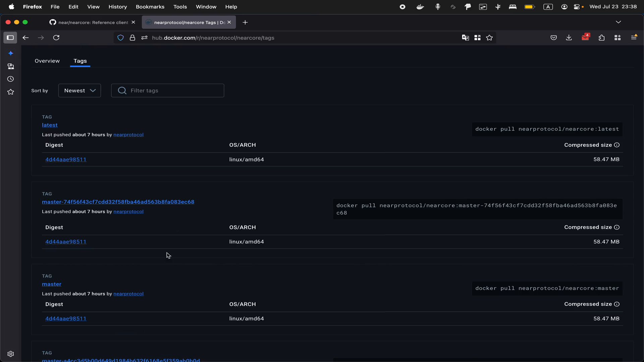Screen dimensions: 644x362
Task: Open the list all tabs chevron
Action: tap(619, 22)
